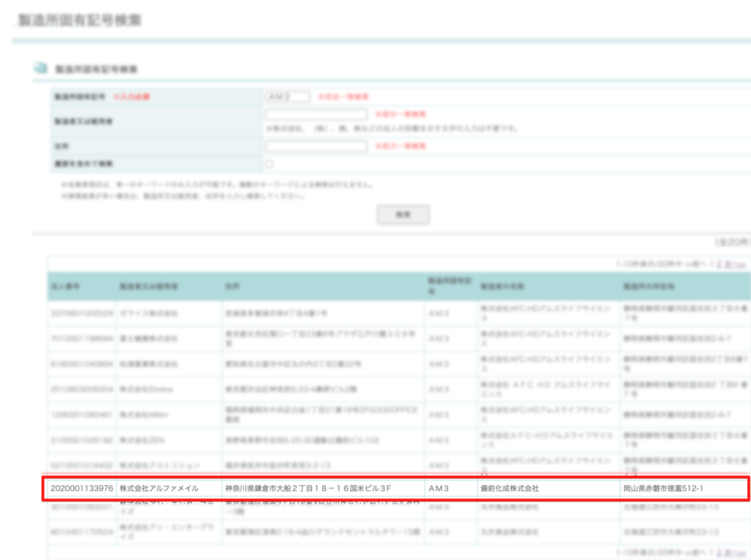Click the address search input field
Viewport: 751px width, 560px height.
pyautogui.click(x=317, y=146)
